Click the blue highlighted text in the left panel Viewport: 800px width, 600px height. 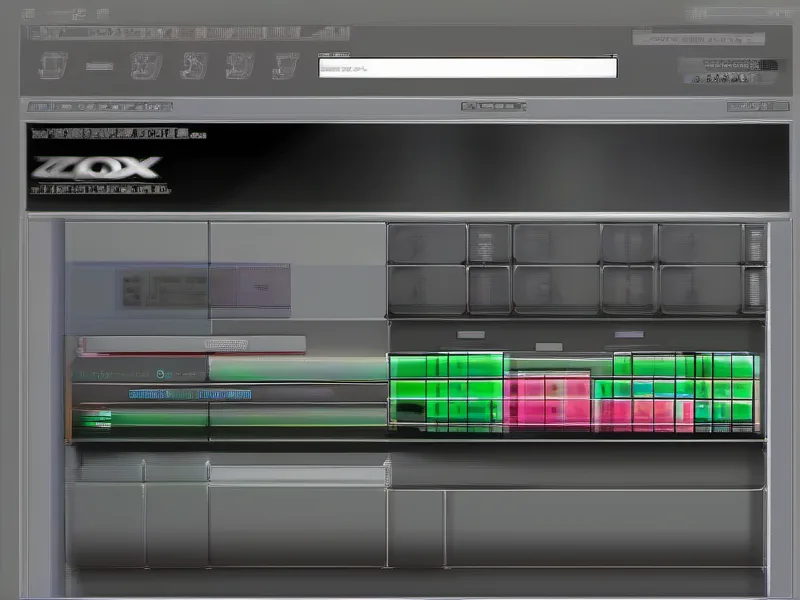(x=190, y=394)
